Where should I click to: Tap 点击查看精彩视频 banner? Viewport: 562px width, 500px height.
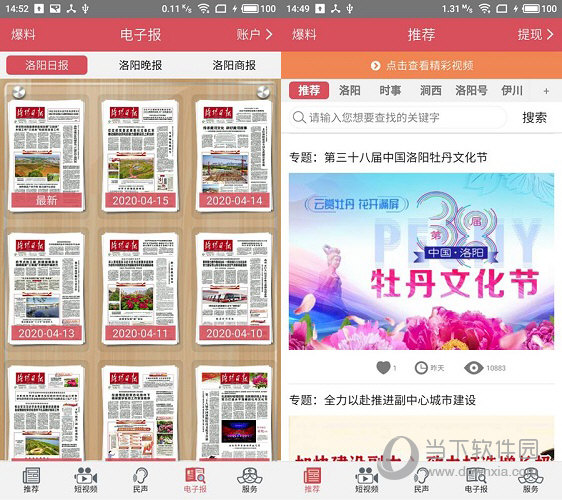pos(422,65)
